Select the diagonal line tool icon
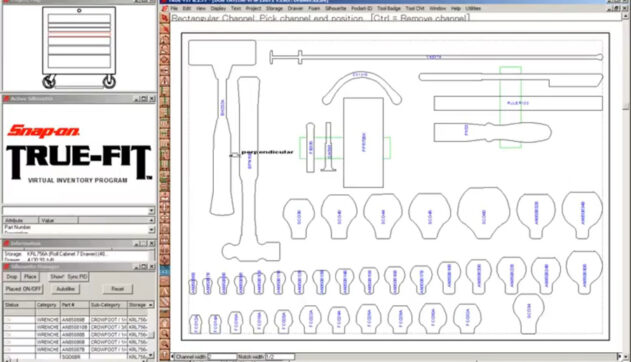The height and width of the screenshot is (362, 631). click(165, 302)
